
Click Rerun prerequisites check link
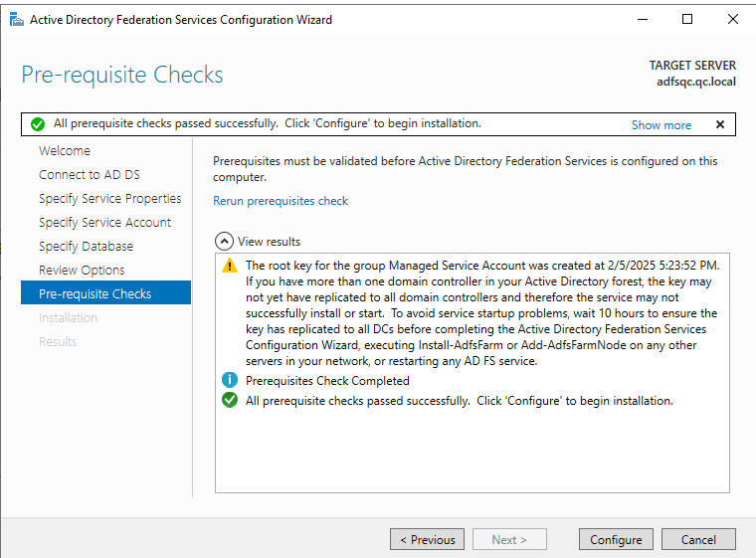pyautogui.click(x=281, y=201)
